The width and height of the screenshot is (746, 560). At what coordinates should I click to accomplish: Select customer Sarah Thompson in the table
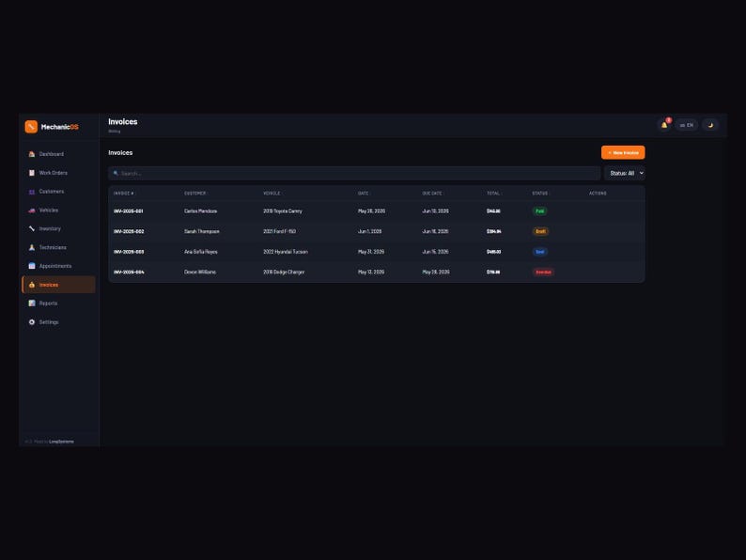pos(202,231)
